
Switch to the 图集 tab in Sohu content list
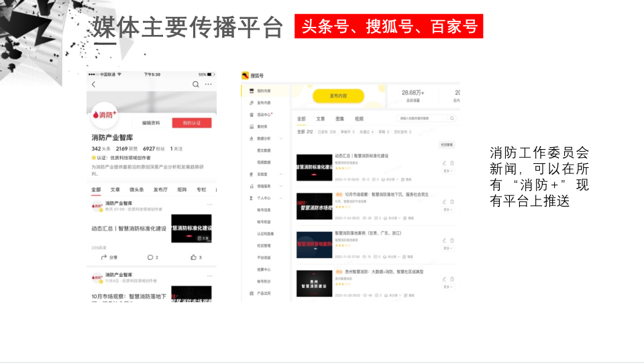(339, 119)
